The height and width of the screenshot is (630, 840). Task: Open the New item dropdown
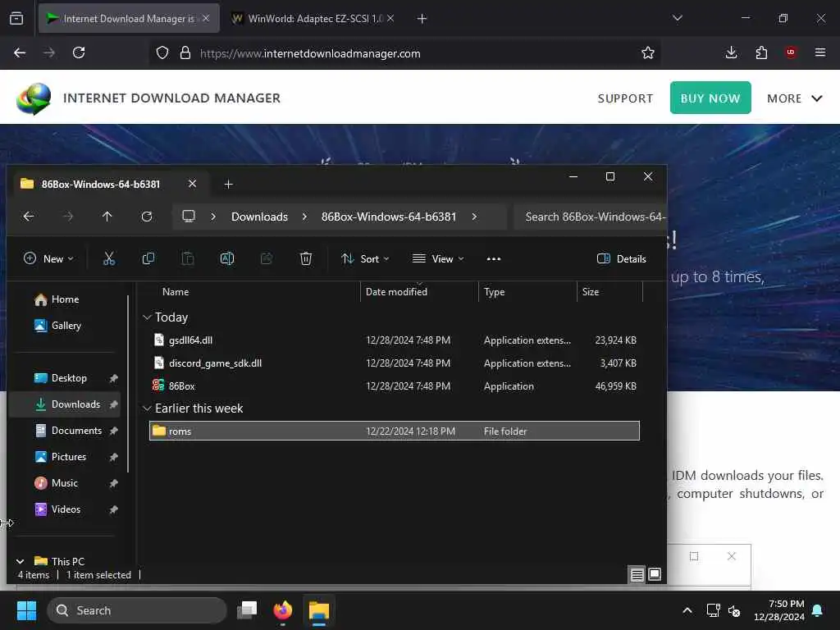point(48,258)
